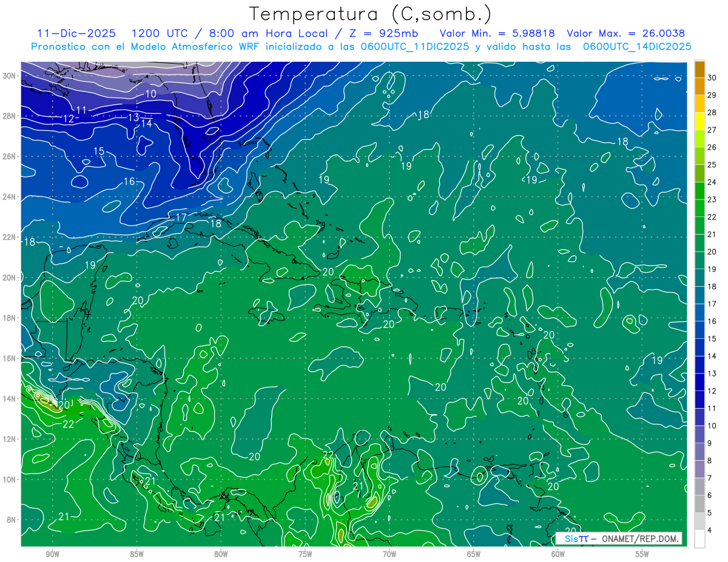
Task: Click the "75W" longitude axis label
Action: (x=305, y=554)
